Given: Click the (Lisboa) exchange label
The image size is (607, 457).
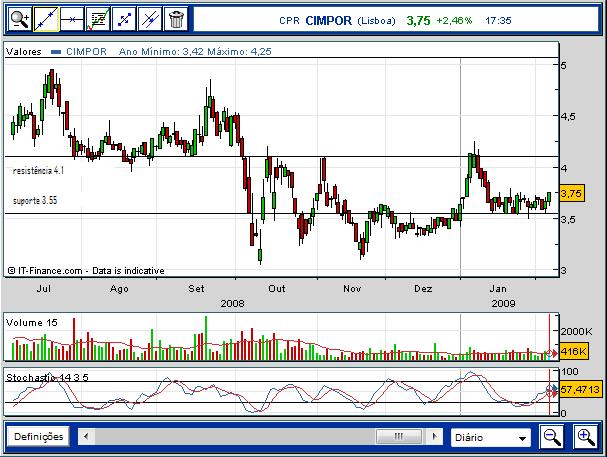Looking at the screenshot, I should [x=376, y=21].
